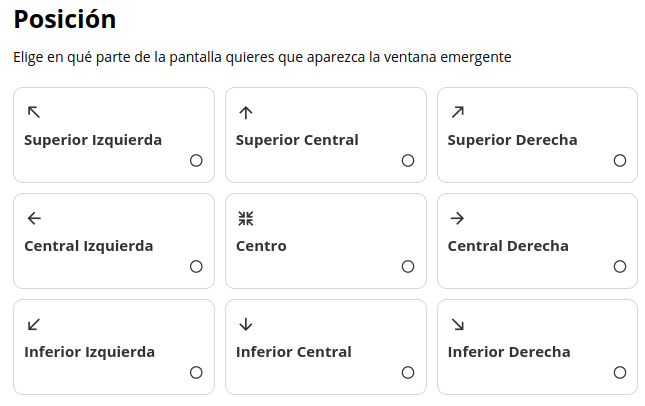The width and height of the screenshot is (645, 406).
Task: Click the top-right diagonal arrow icon
Action: [x=458, y=112]
